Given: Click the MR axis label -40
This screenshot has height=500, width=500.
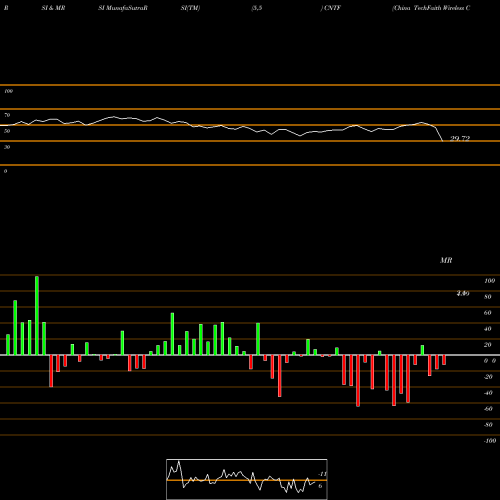Looking at the screenshot, I should point(488,393).
